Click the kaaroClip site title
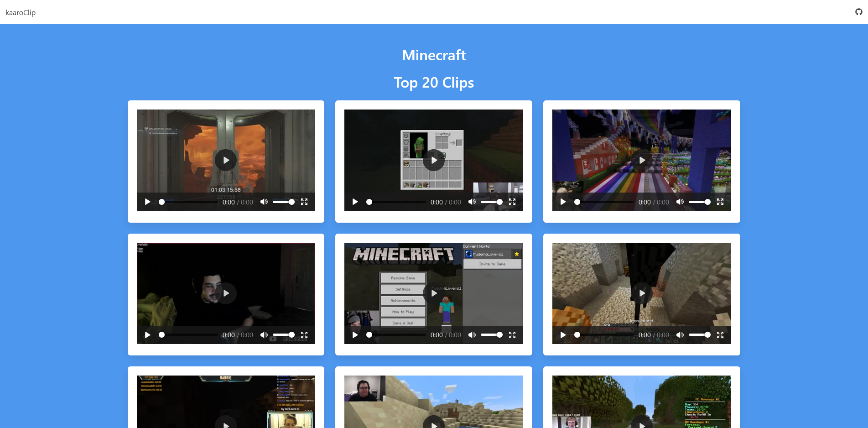 (21, 12)
